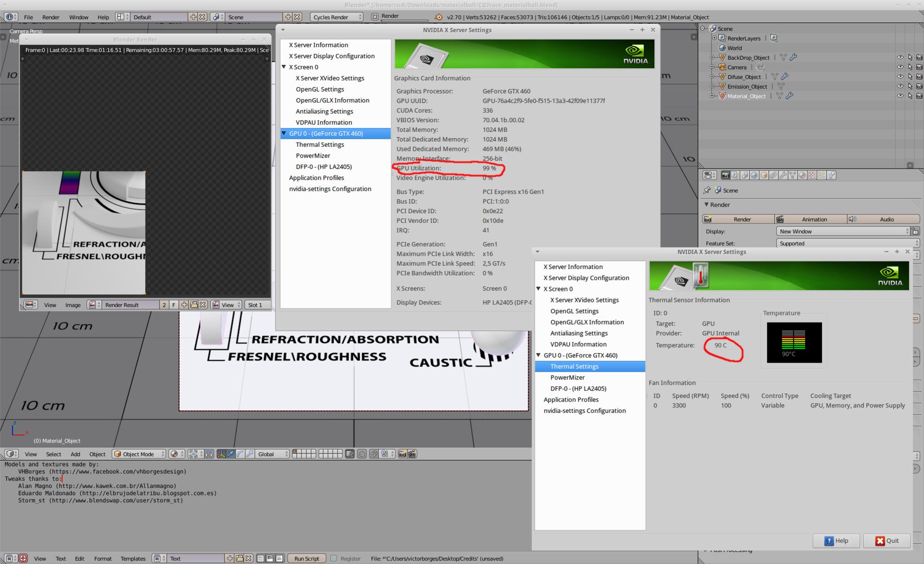This screenshot has height=564, width=924.
Task: Collapse the Render panel in properties
Action: pyautogui.click(x=706, y=205)
